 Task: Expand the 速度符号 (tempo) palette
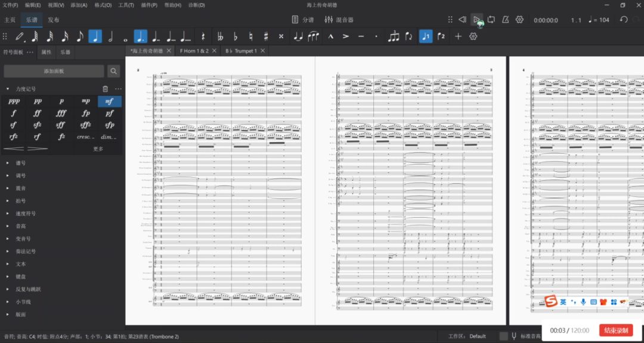(25, 214)
